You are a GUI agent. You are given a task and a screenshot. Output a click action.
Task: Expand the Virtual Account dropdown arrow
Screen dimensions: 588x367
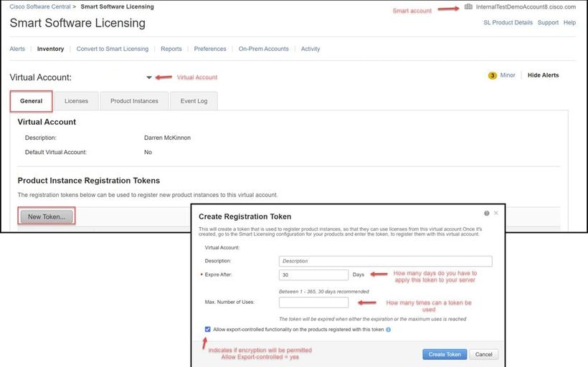tap(149, 77)
